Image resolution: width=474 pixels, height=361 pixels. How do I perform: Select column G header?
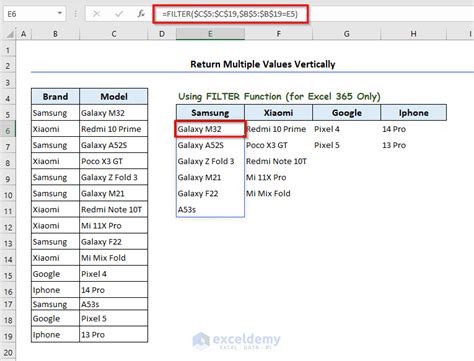pos(347,34)
